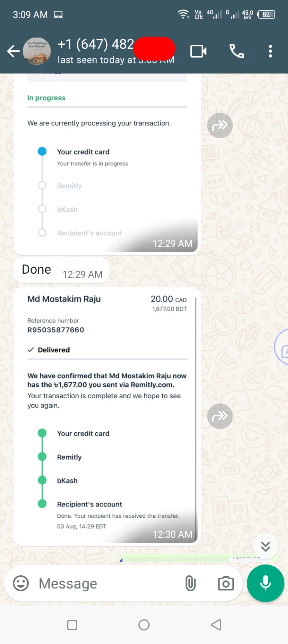Screen dimensions: 288x644
Task: Select the "Done" text message bubble
Action: click(x=62, y=270)
